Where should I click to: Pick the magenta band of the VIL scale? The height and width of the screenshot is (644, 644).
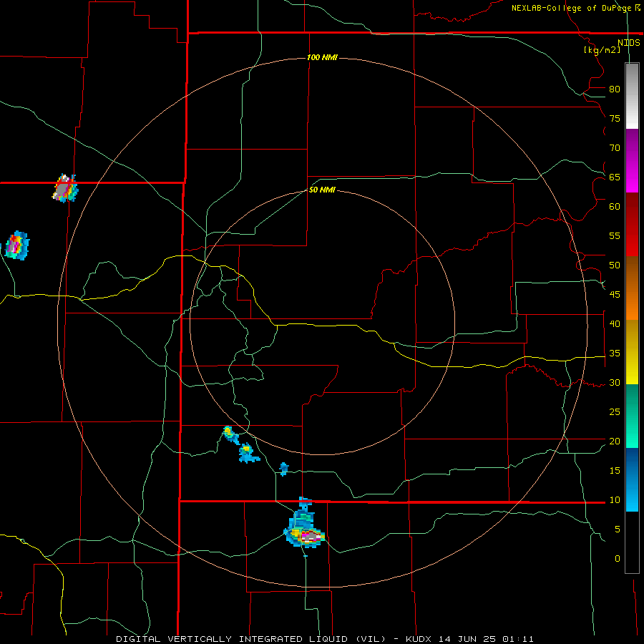click(632, 161)
